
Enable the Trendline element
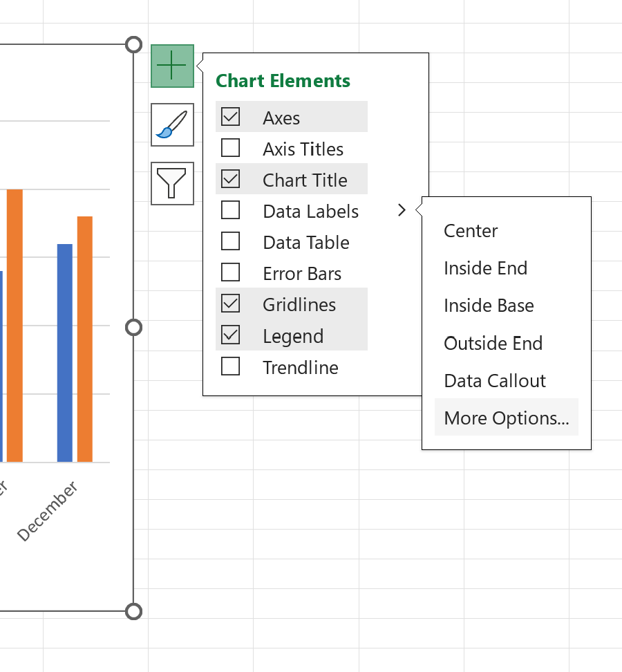pos(231,366)
